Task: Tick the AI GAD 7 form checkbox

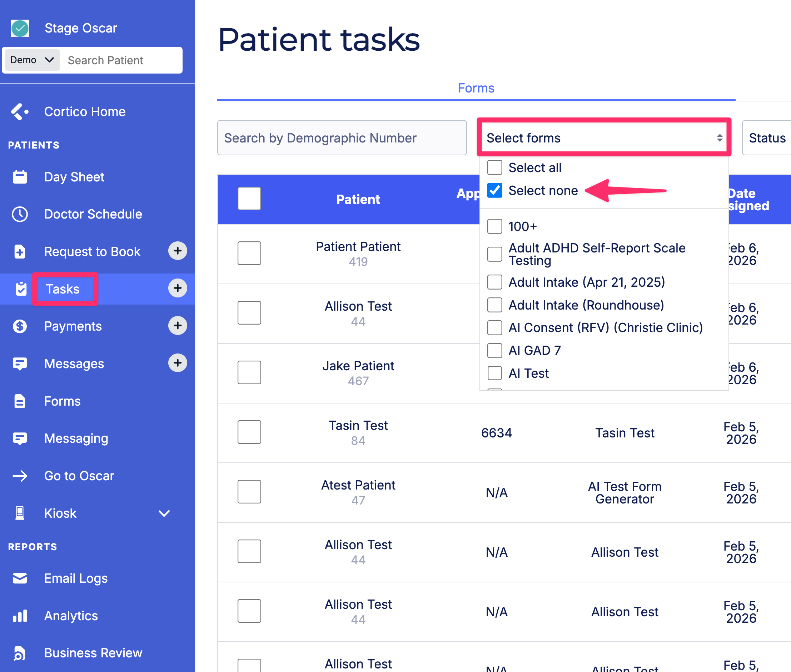Action: pyautogui.click(x=494, y=351)
